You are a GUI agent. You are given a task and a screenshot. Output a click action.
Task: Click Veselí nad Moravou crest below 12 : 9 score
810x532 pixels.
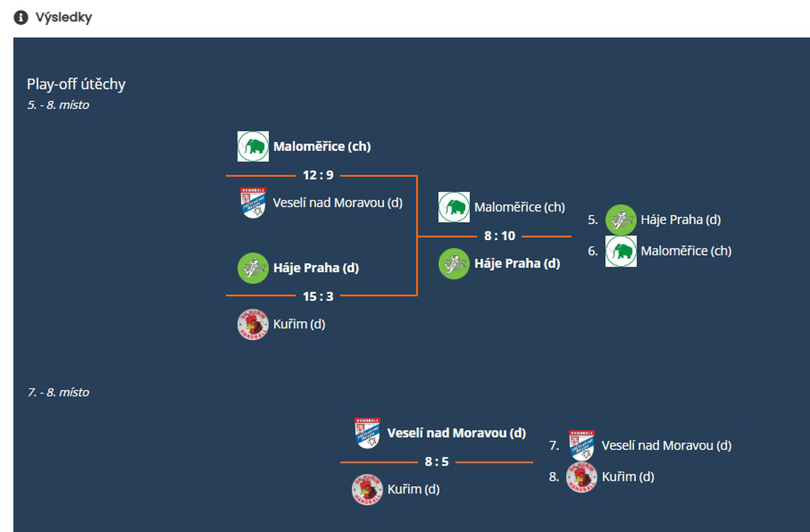point(253,202)
